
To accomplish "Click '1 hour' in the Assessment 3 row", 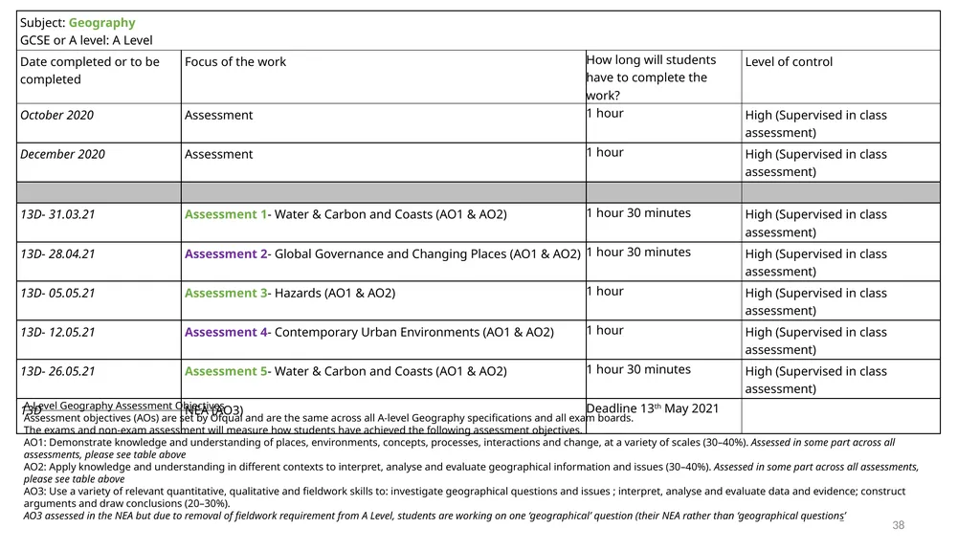I will pos(605,291).
